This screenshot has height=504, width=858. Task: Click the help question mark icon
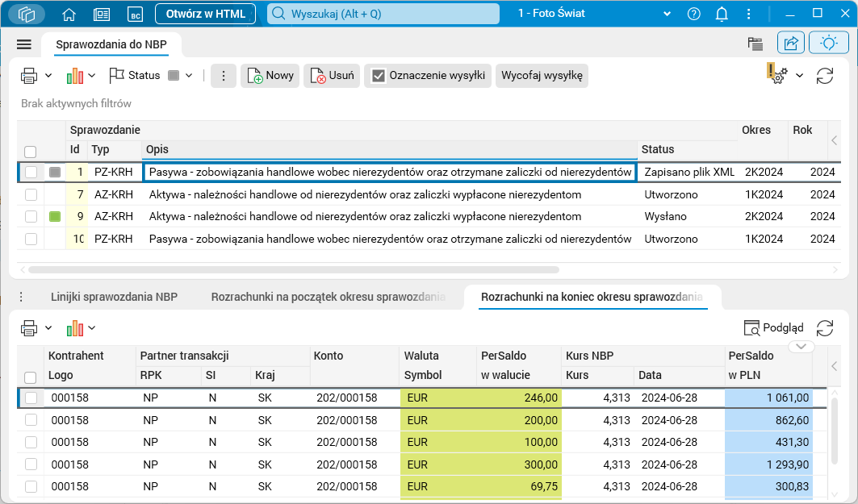click(694, 14)
